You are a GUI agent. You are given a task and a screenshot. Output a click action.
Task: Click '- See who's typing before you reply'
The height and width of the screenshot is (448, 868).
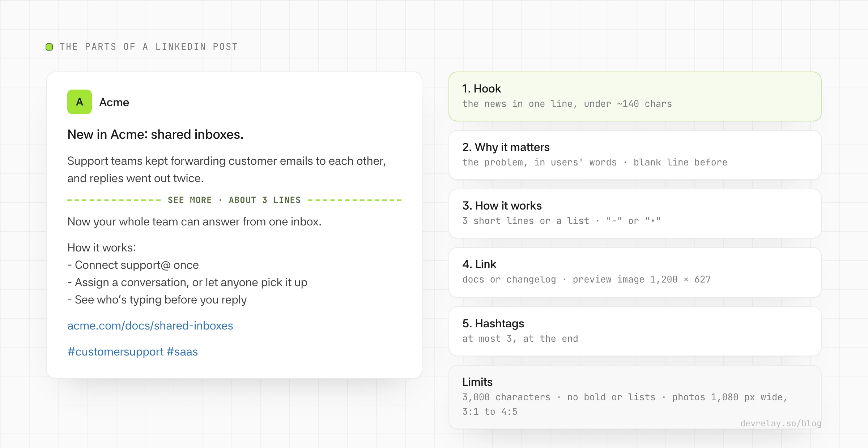pos(157,300)
